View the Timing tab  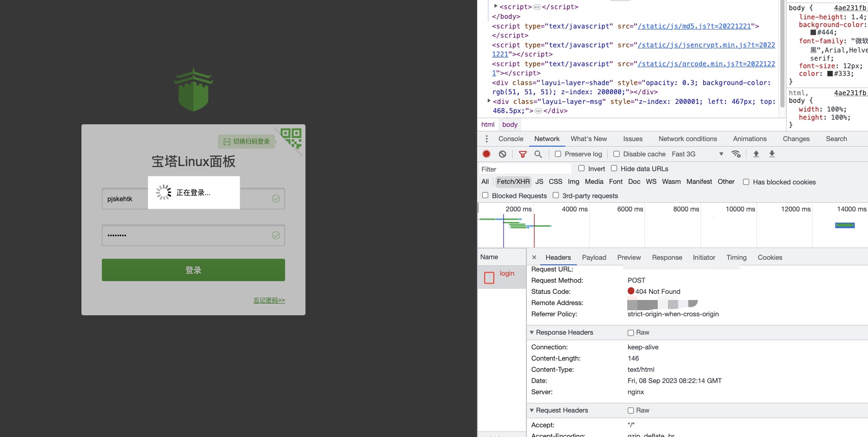pyautogui.click(x=737, y=257)
